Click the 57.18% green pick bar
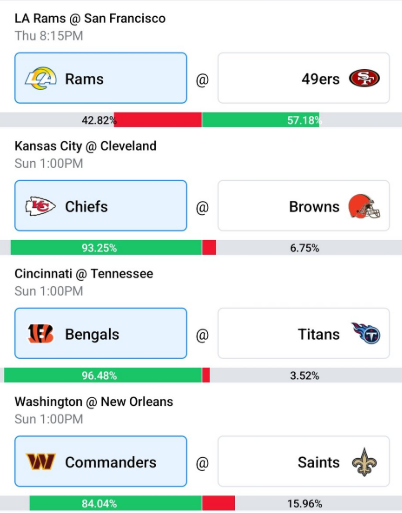 (261, 120)
